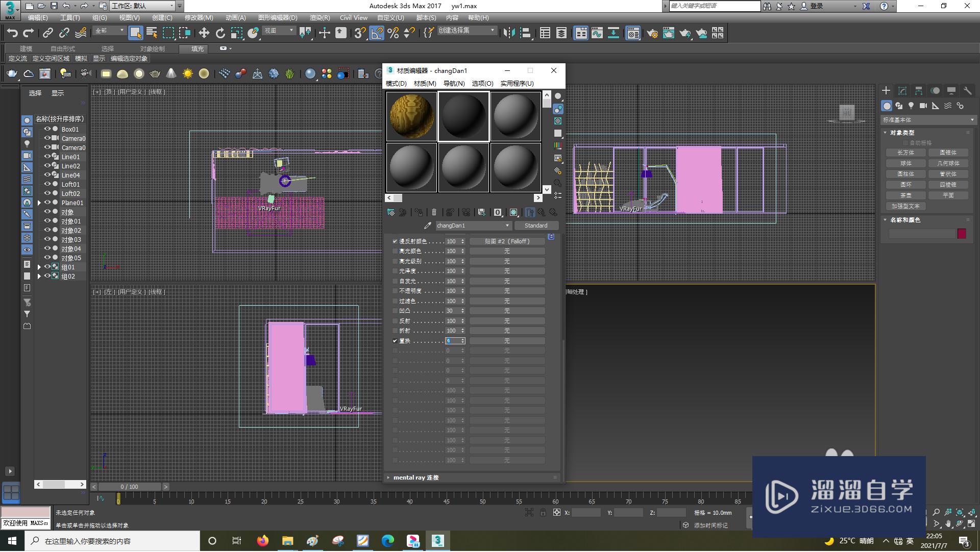This screenshot has width=980, height=552.
Task: Click the Select and Rotate tool
Action: pyautogui.click(x=220, y=33)
